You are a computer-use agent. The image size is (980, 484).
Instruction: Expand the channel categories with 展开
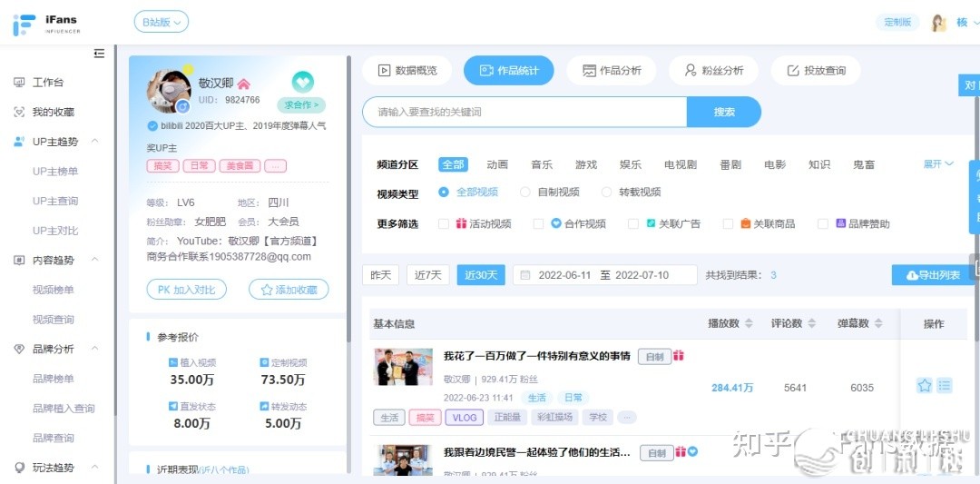coord(938,164)
